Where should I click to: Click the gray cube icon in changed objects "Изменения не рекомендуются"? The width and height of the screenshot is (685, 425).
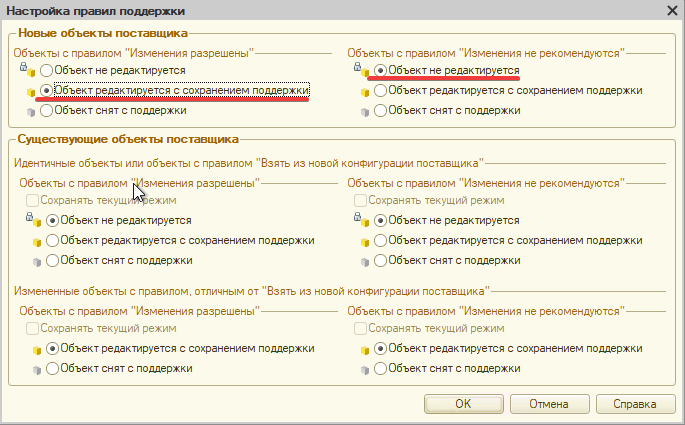click(365, 369)
